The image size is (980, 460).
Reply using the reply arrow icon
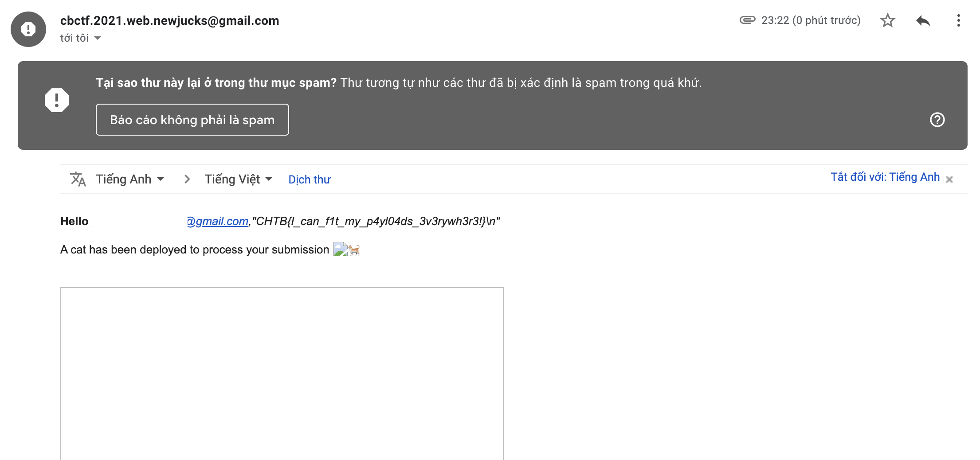pos(923,20)
